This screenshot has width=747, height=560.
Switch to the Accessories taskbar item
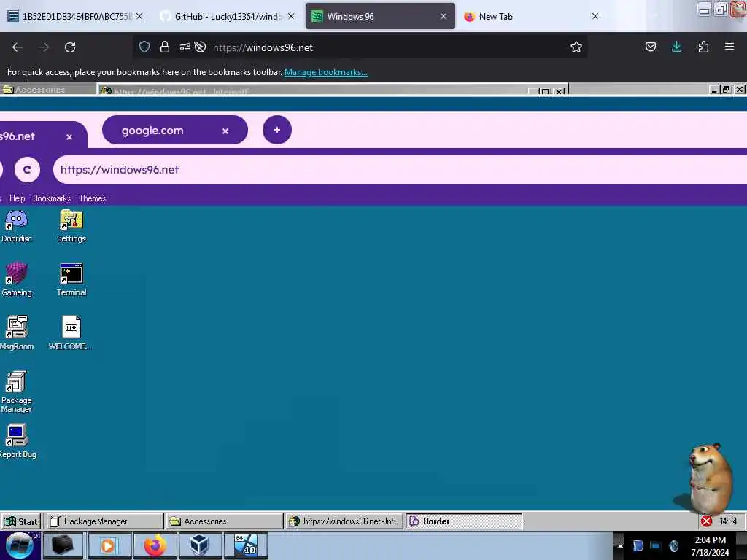tap(225, 521)
